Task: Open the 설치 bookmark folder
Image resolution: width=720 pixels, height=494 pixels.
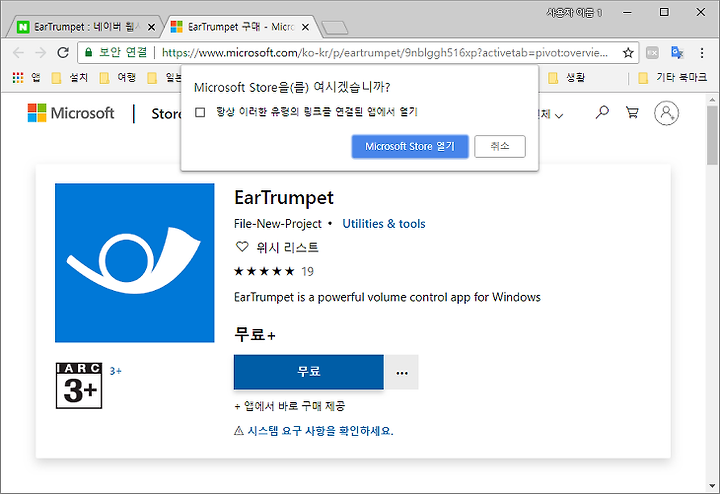Action: click(x=70, y=78)
